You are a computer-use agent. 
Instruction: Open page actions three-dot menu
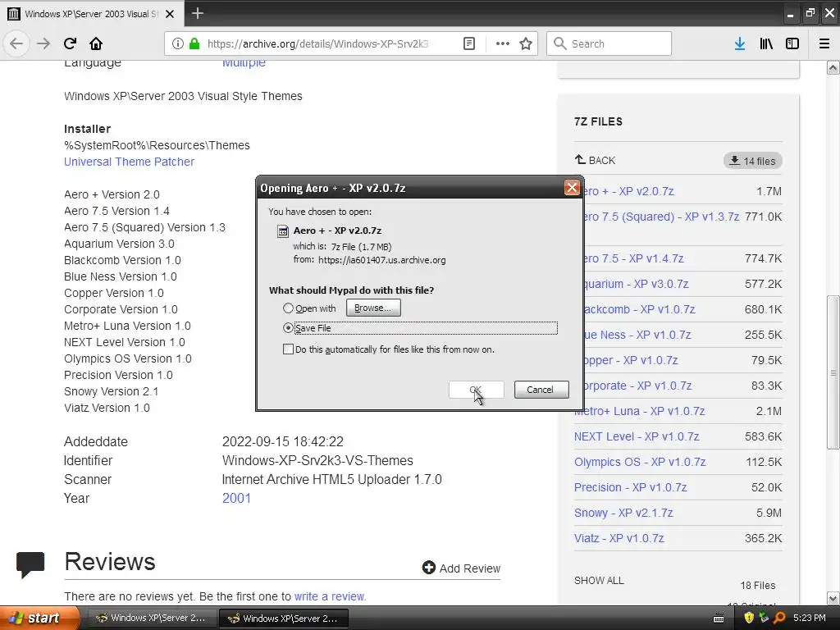pos(503,43)
